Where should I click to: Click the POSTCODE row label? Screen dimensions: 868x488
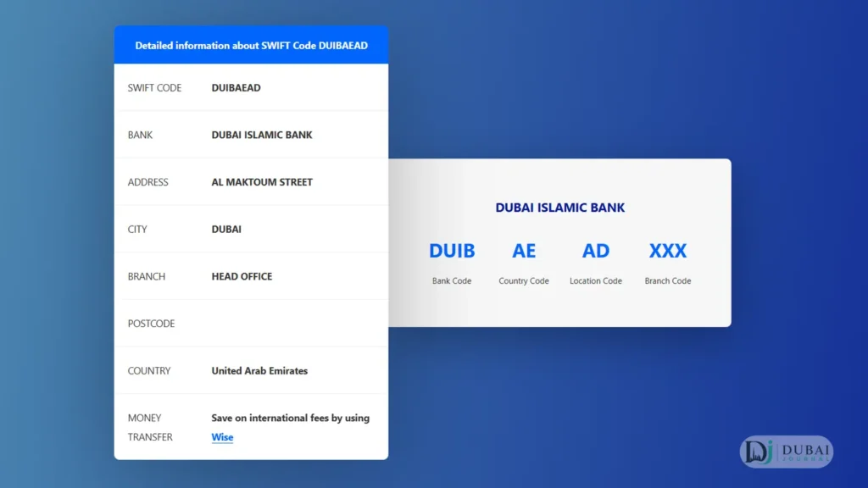(151, 324)
